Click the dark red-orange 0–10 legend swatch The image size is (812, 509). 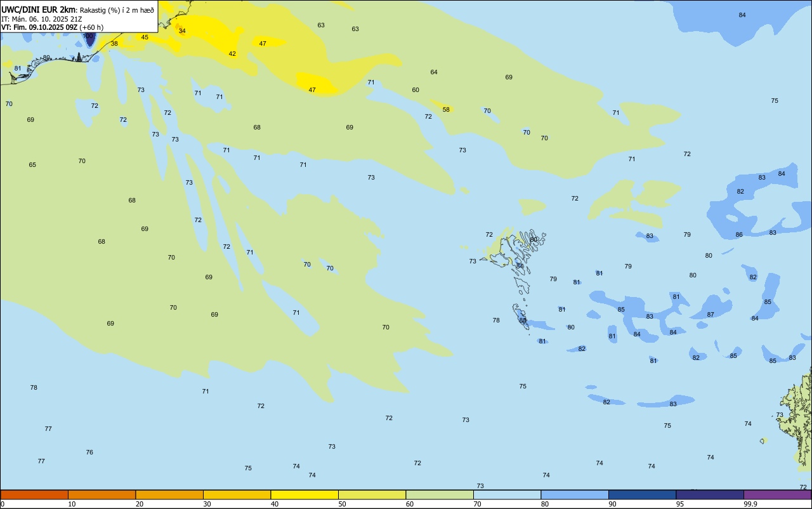pos(34,494)
